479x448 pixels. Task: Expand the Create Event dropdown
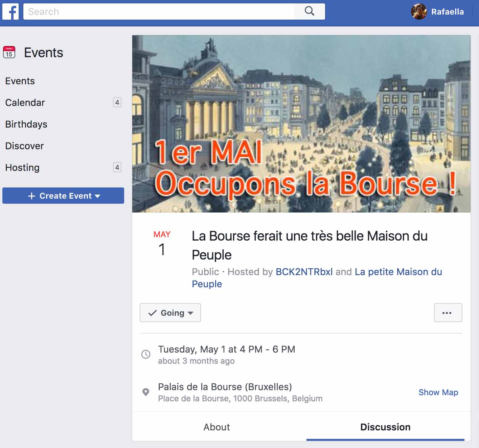point(63,196)
